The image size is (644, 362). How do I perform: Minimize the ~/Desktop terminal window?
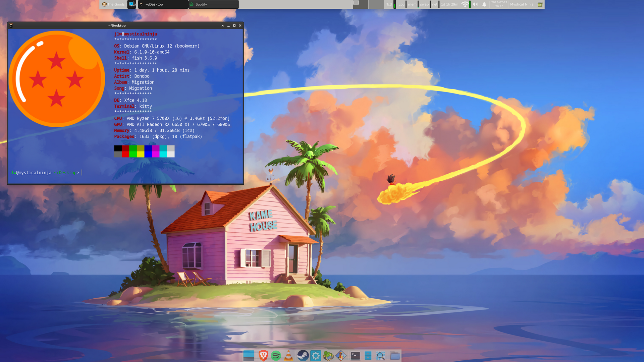click(x=228, y=25)
